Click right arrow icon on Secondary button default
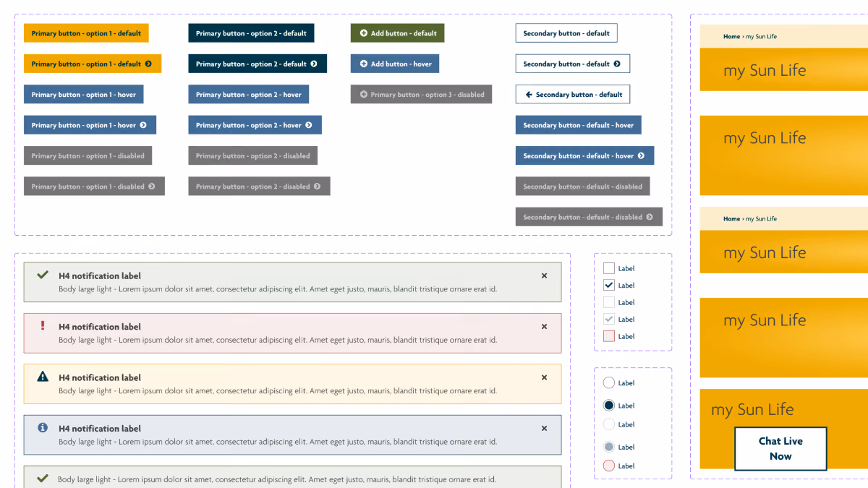Viewport: 868px width, 488px height. click(617, 64)
